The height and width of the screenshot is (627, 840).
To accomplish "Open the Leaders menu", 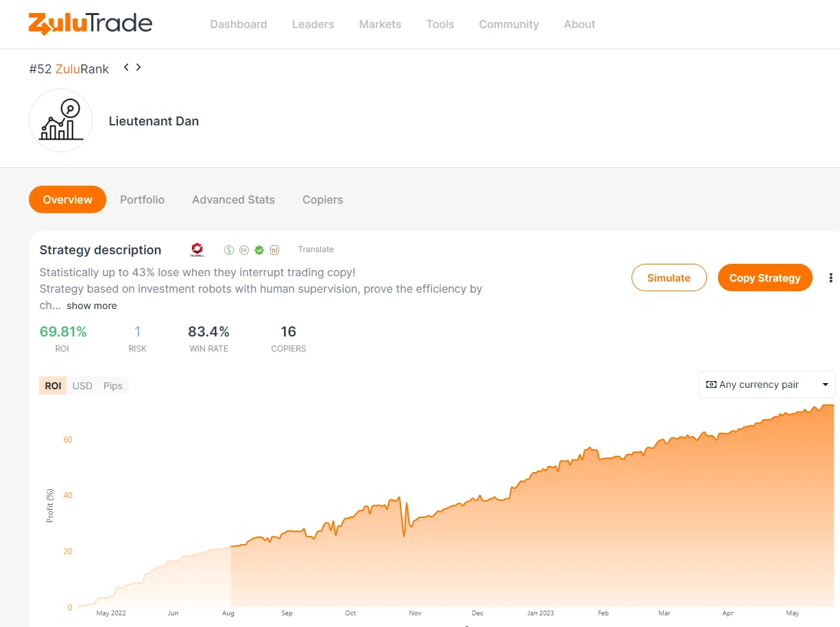I will 313,24.
